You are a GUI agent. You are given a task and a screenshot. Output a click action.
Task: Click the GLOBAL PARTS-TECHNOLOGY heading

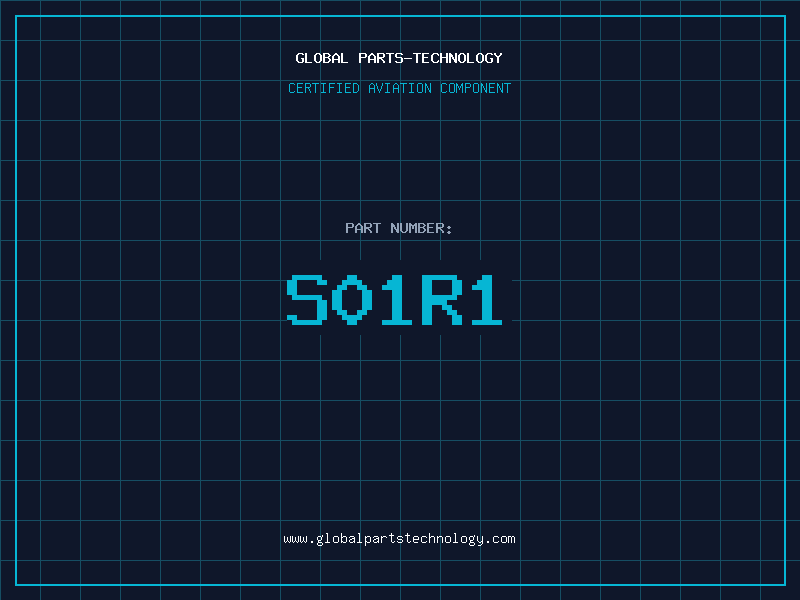(399, 58)
